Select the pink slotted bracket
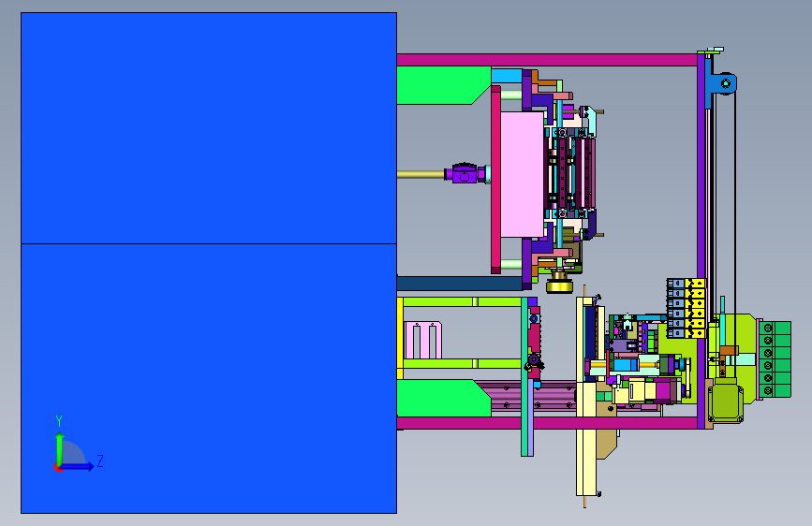The height and width of the screenshot is (526, 812). click(x=422, y=340)
